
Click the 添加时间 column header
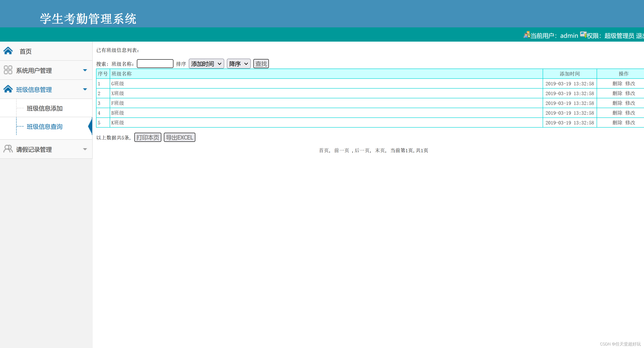point(570,74)
